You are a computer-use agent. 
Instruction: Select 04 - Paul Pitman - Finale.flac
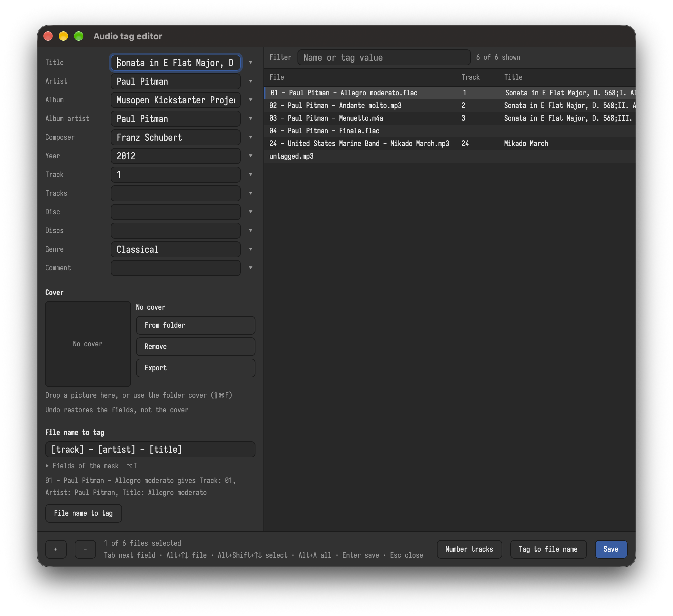pos(450,131)
